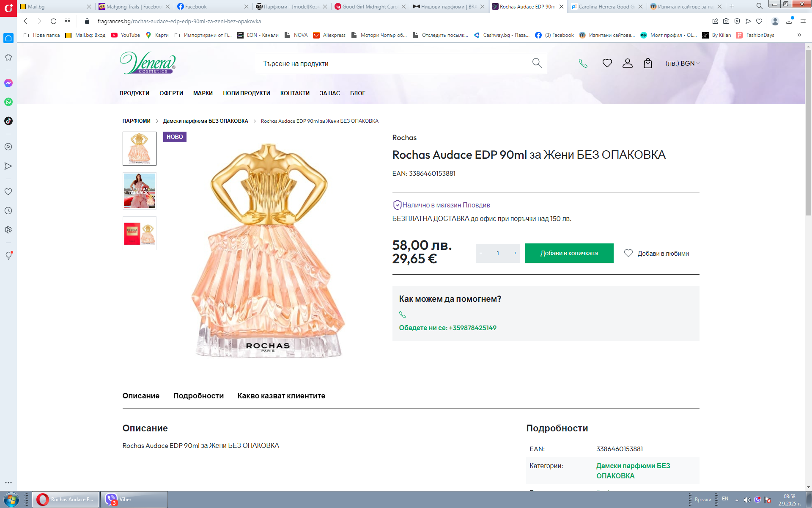The width and height of the screenshot is (812, 508).
Task: Click the phone number +359878425149 link
Action: coord(472,328)
